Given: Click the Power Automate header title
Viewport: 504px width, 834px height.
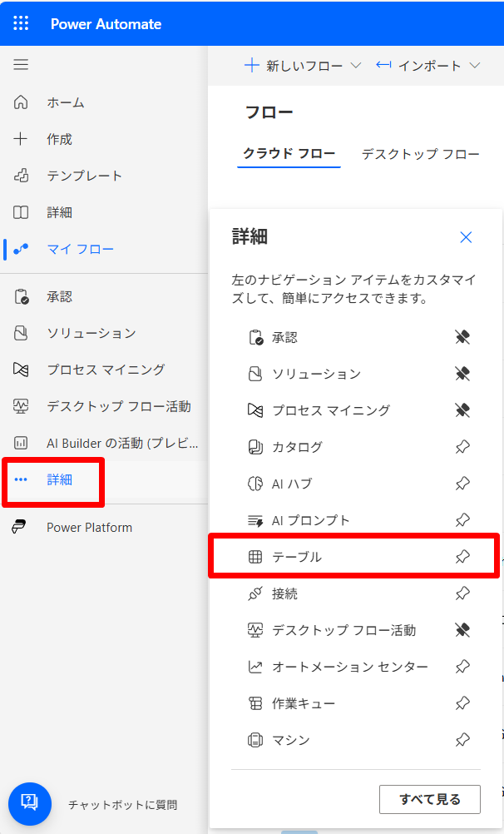Looking at the screenshot, I should [106, 24].
